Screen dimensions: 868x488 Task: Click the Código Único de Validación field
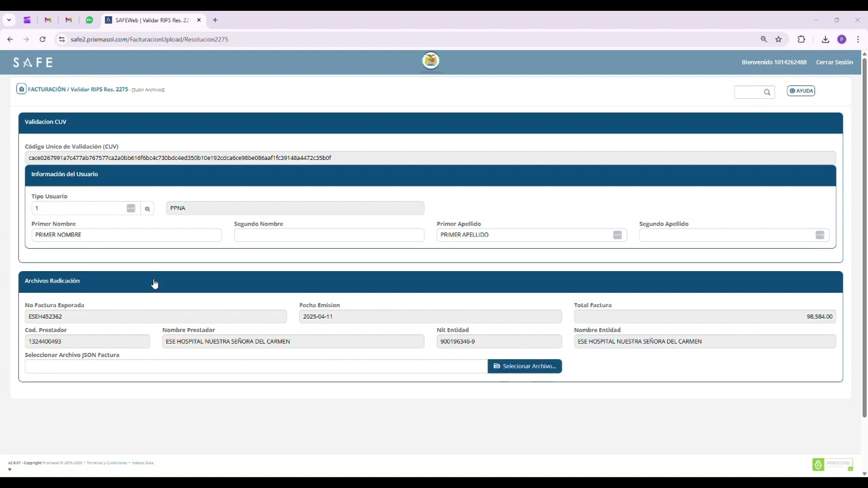tap(431, 158)
